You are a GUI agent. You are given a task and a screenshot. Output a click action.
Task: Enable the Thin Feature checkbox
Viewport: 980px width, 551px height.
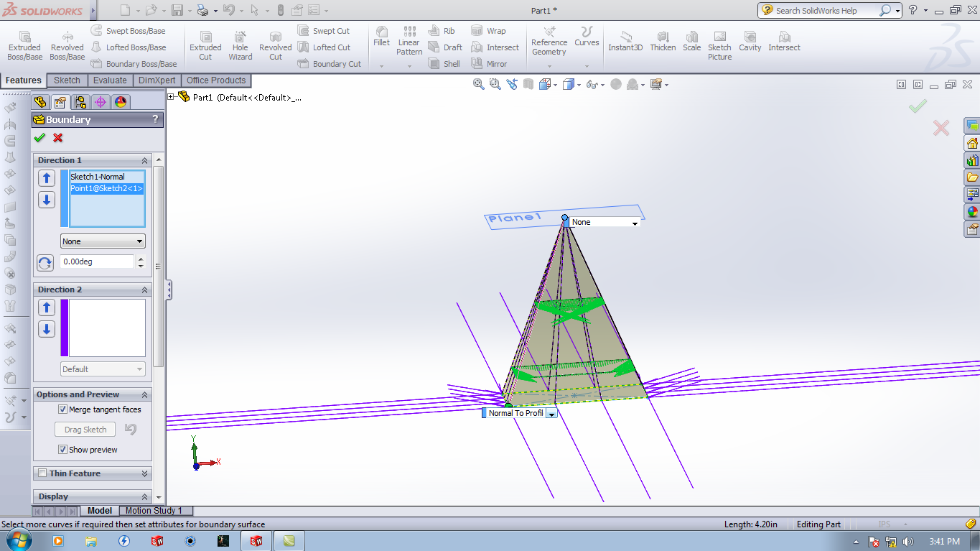pos(42,473)
